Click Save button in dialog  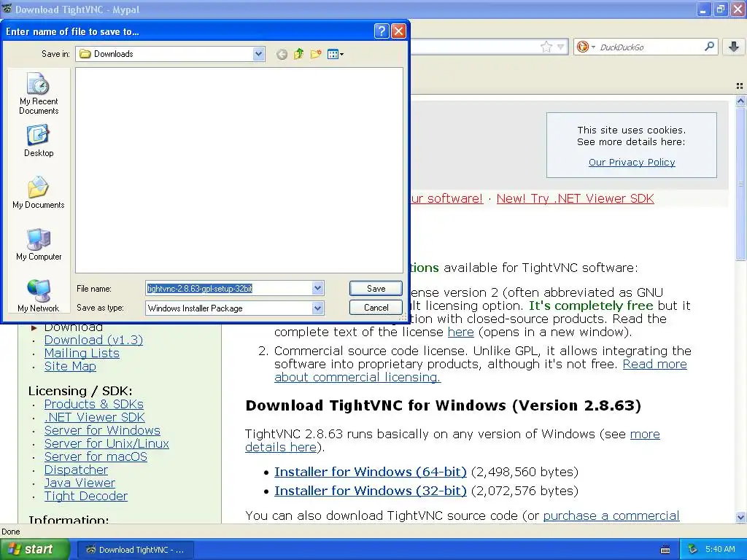click(x=376, y=288)
